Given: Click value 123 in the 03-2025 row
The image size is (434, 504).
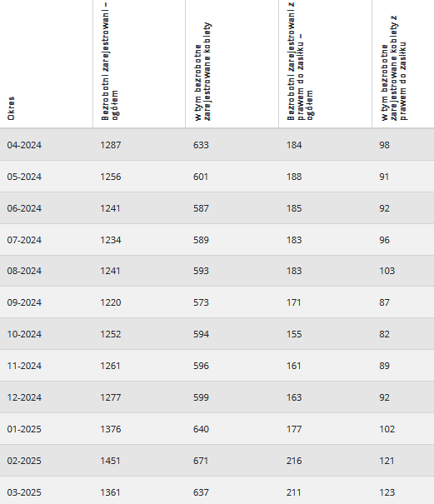Looking at the screenshot, I should [x=387, y=492].
